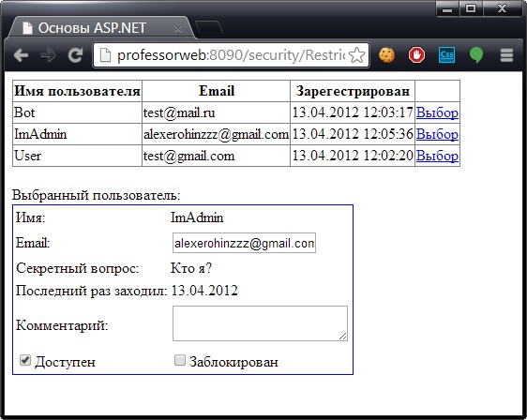The image size is (527, 420).
Task: Click inside the Комментарий text area
Action: point(260,323)
